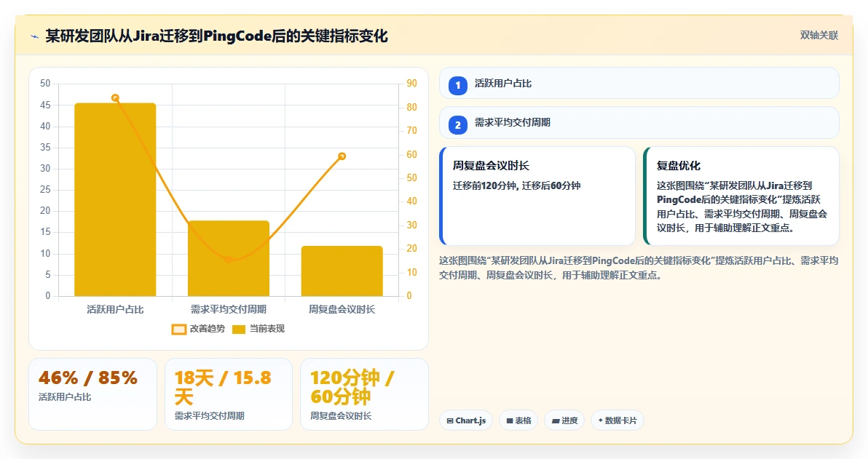
Task: Open the 周复盘会议时长 info card
Action: [537, 196]
